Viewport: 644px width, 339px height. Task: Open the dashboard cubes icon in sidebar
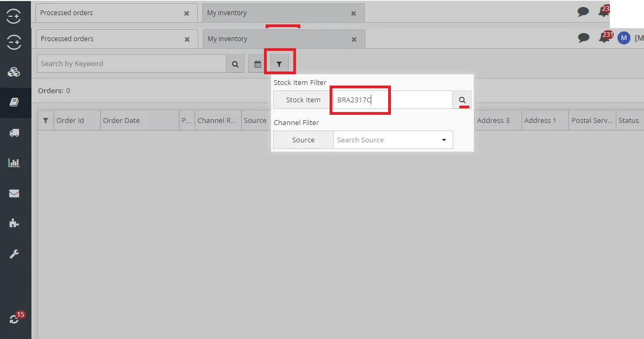pos(14,72)
